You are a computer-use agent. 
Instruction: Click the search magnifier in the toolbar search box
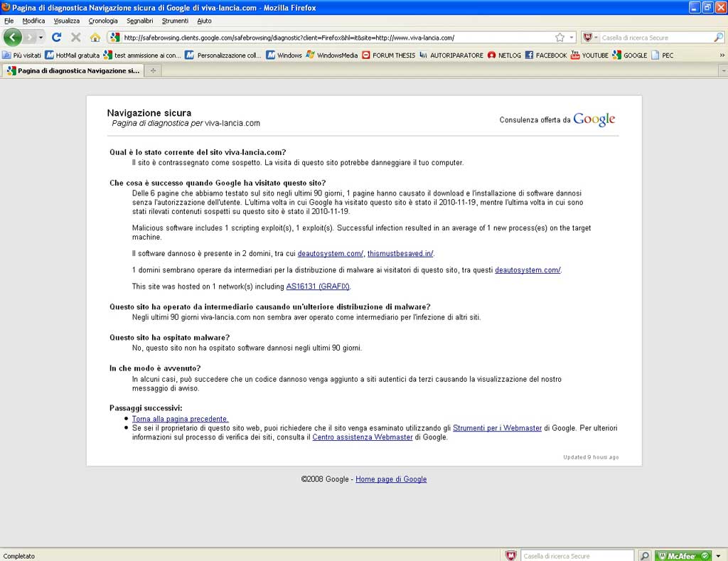point(718,38)
